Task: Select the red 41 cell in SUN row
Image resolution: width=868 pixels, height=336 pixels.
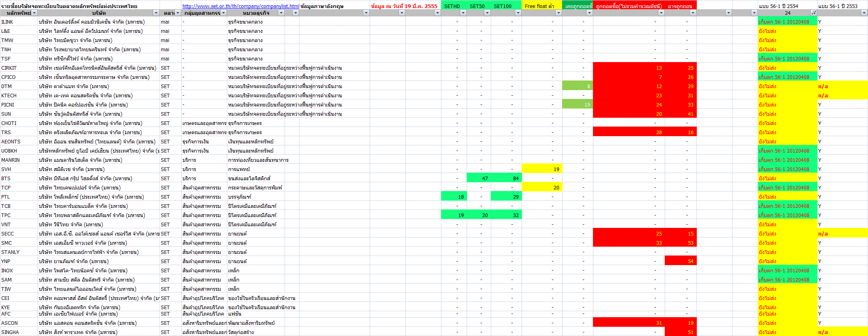Action: (x=680, y=114)
